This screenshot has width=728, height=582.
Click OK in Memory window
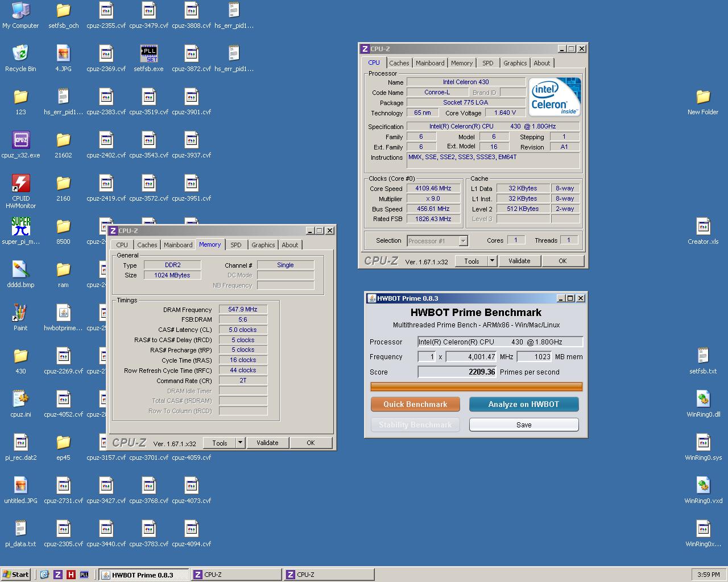(311, 443)
